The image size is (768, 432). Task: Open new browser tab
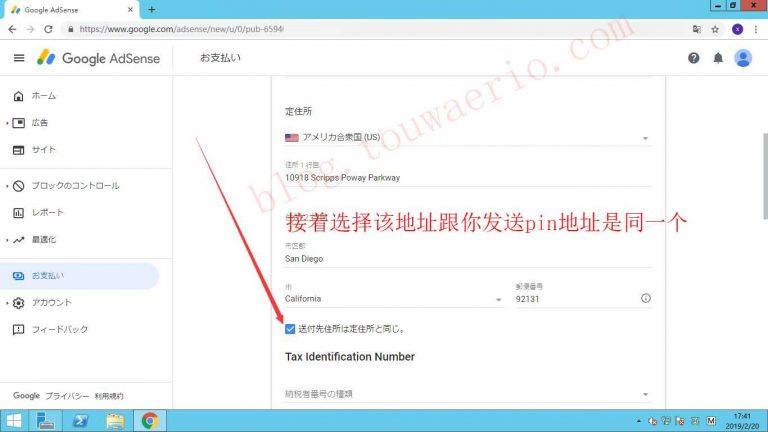(x=152, y=9)
